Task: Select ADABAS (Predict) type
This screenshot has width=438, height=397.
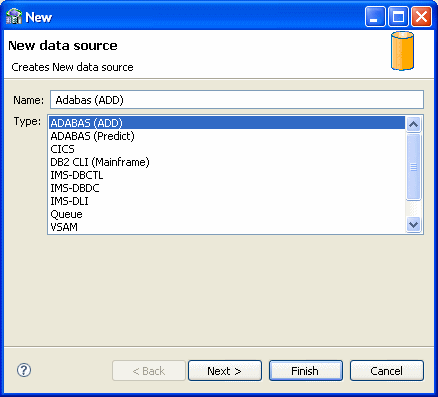Action: coord(227,136)
